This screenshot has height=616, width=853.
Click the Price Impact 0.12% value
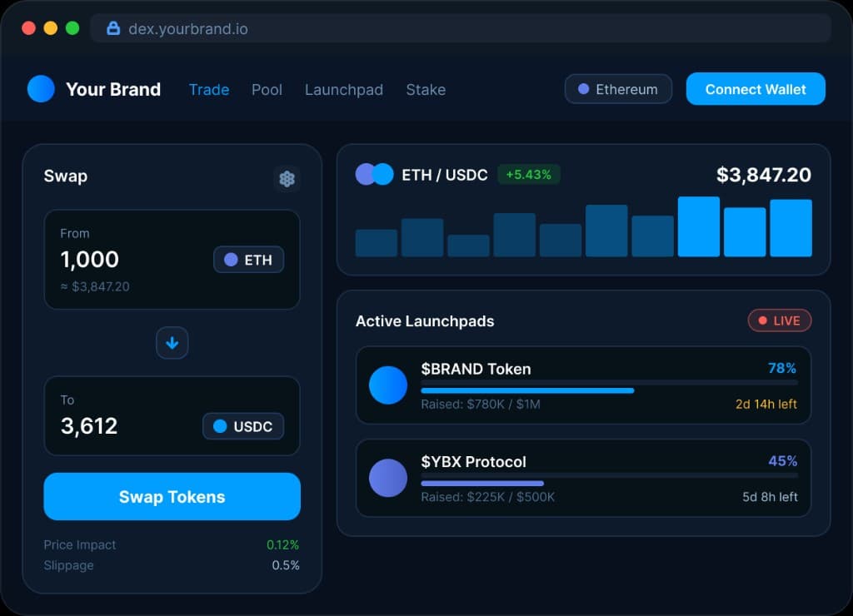[283, 544]
